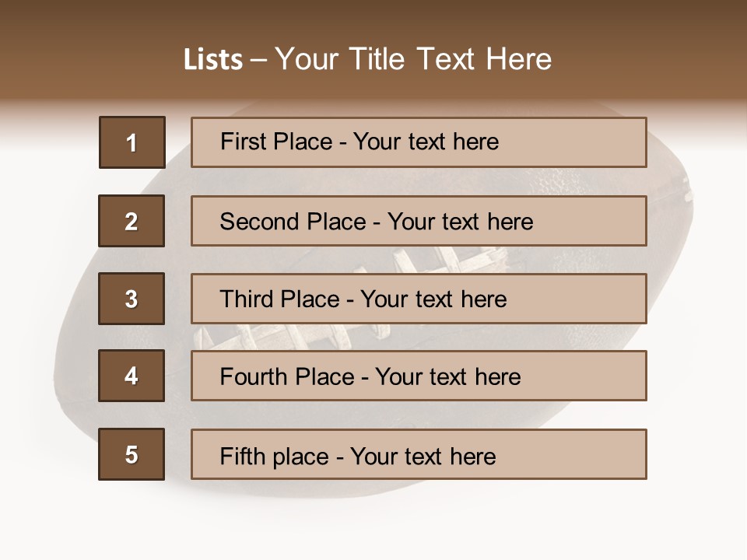This screenshot has width=747, height=560.
Task: Select the number 5 box
Action: click(x=132, y=454)
